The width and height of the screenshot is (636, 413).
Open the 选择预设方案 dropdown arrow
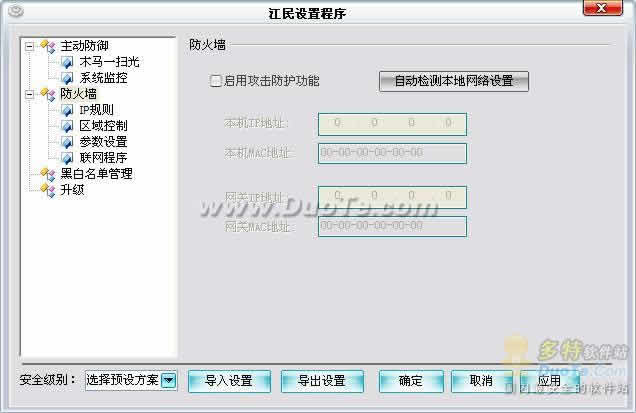tap(169, 381)
